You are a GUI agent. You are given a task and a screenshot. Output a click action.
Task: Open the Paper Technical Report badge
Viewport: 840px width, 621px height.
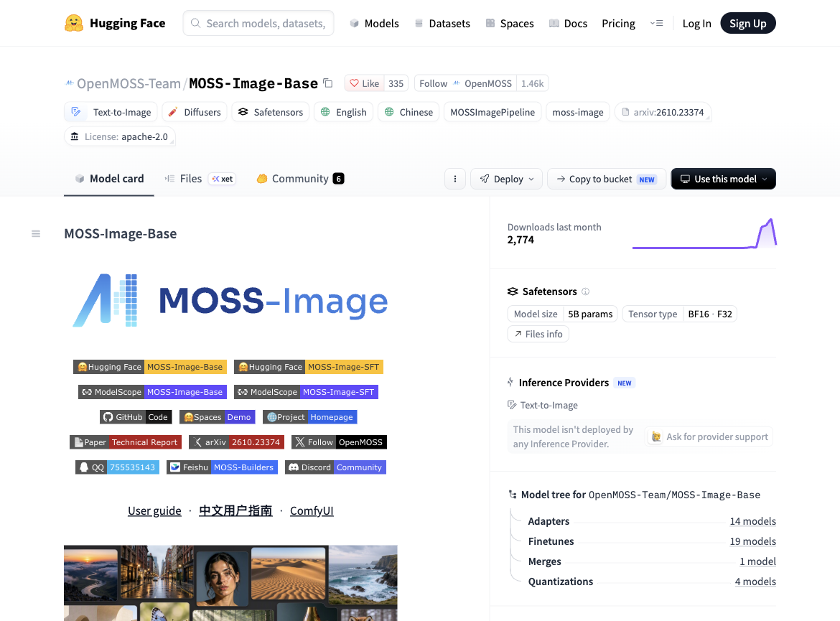[126, 442]
